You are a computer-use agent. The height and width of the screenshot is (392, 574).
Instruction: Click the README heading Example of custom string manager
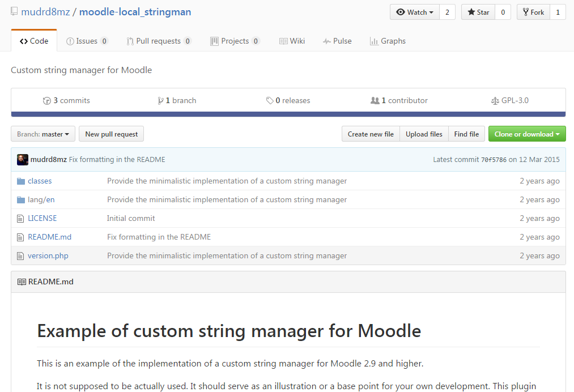coord(229,331)
